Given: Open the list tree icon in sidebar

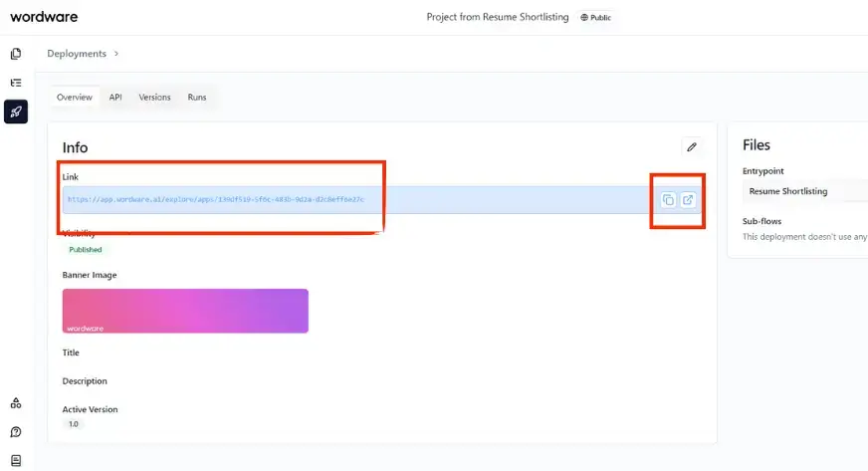Looking at the screenshot, I should pos(16,83).
